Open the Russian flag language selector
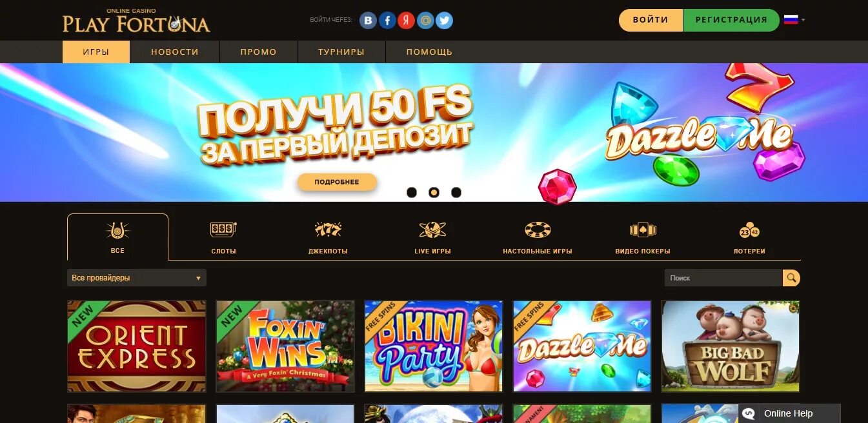This screenshot has height=423, width=868. click(x=794, y=20)
